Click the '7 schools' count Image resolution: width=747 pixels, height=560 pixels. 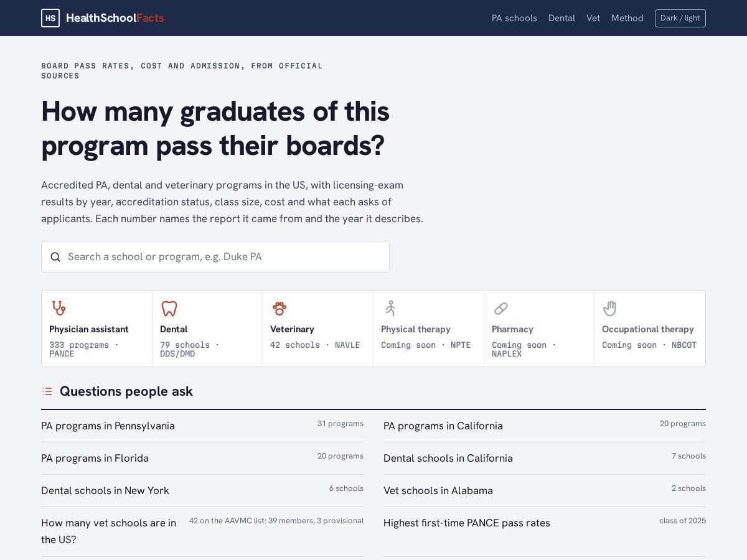[688, 456]
